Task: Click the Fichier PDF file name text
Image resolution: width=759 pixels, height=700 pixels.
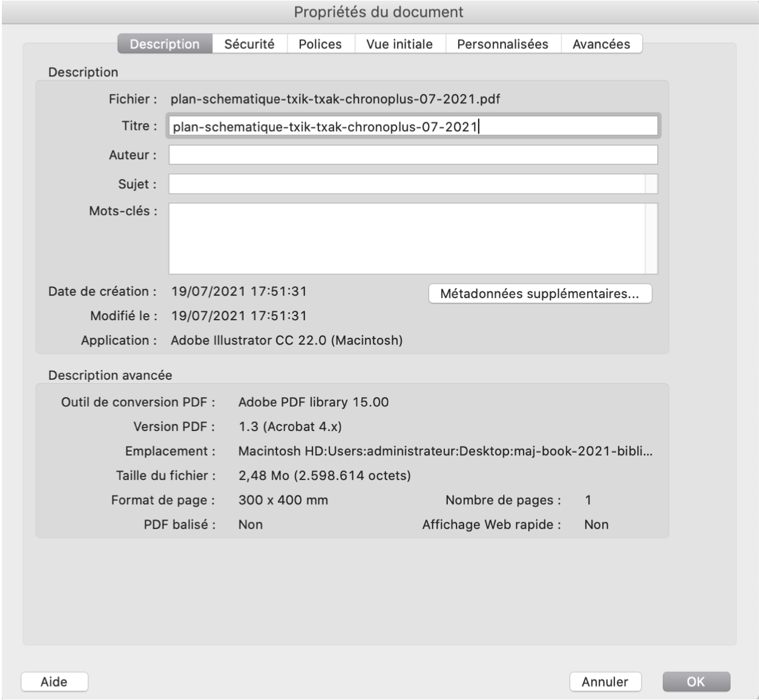Action: [335, 99]
